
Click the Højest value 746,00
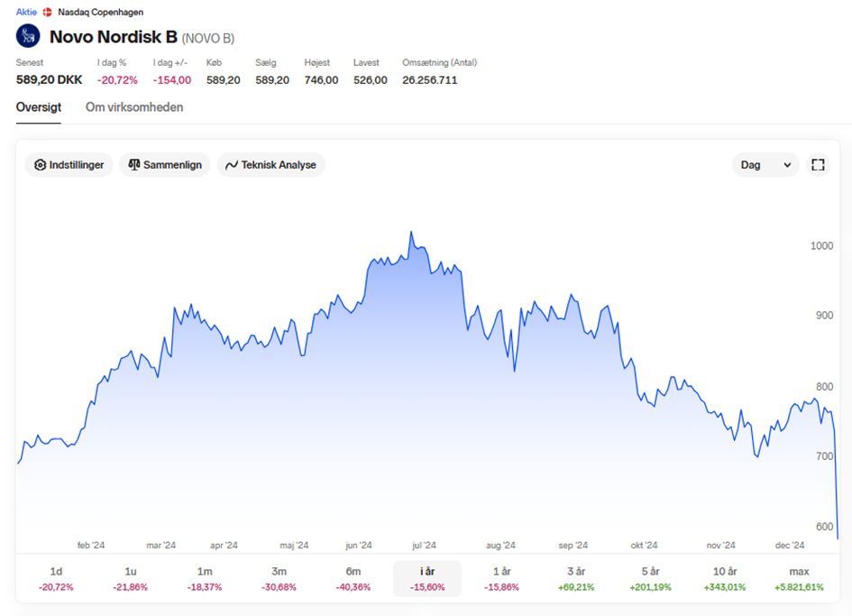(321, 80)
